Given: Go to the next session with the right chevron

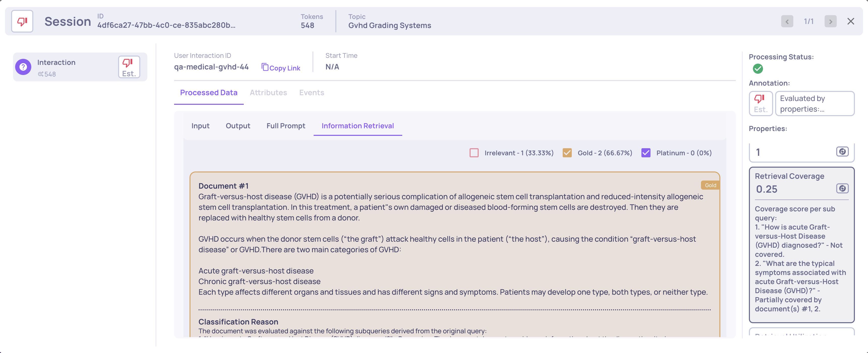Looking at the screenshot, I should [830, 21].
